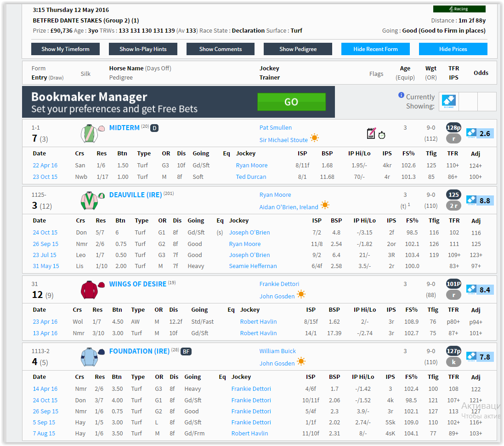Click Wings of Desire's red silk
Viewport: 504px width, 446px height.
[89, 290]
